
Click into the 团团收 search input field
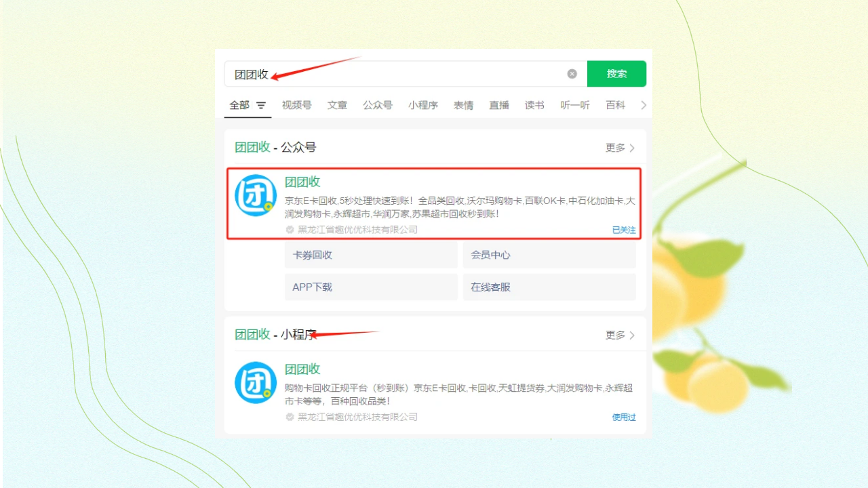[x=406, y=74]
